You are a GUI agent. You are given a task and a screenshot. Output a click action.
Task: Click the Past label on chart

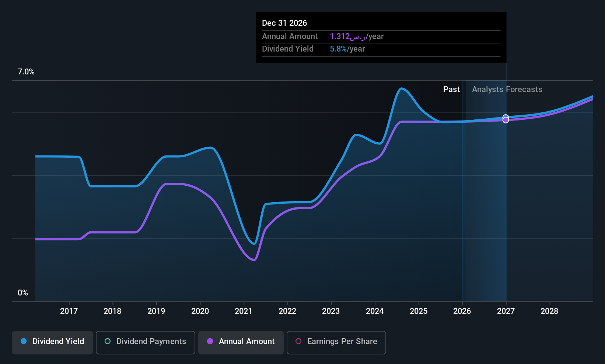451,90
